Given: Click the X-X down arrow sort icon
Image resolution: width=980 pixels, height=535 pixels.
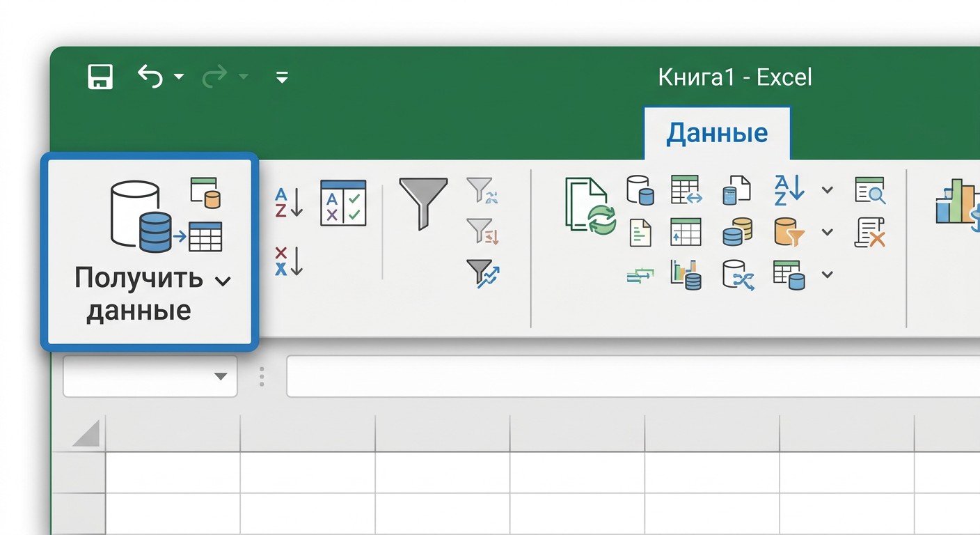Looking at the screenshot, I should click(x=288, y=261).
